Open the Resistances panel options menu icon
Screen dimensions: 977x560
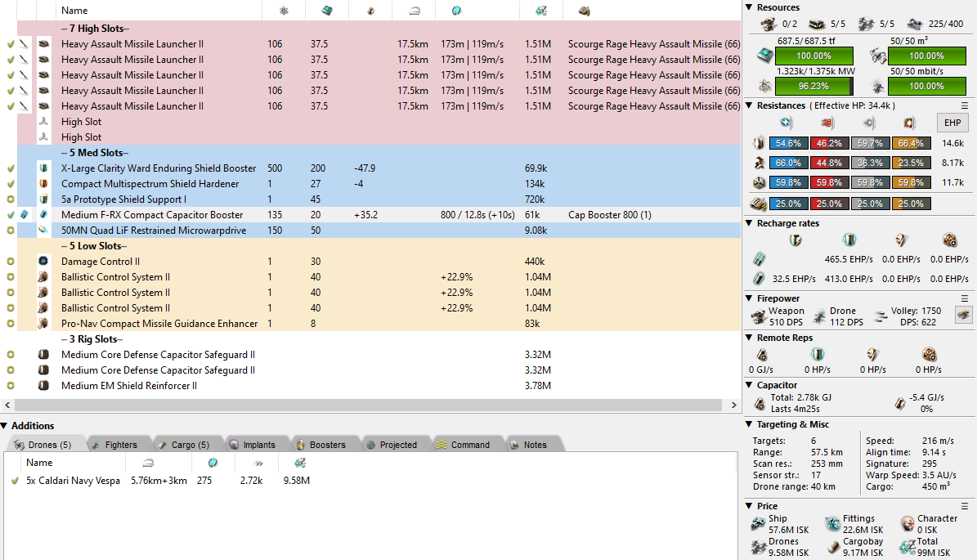(965, 106)
